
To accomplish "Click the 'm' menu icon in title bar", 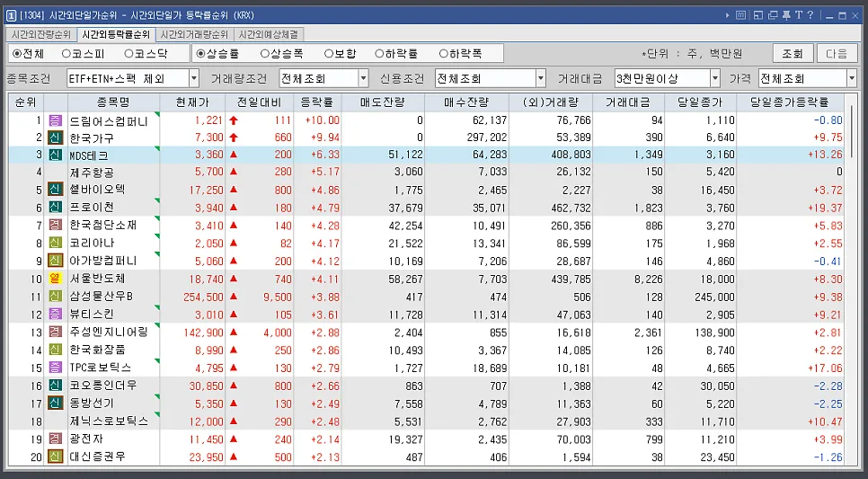I will click(740, 15).
